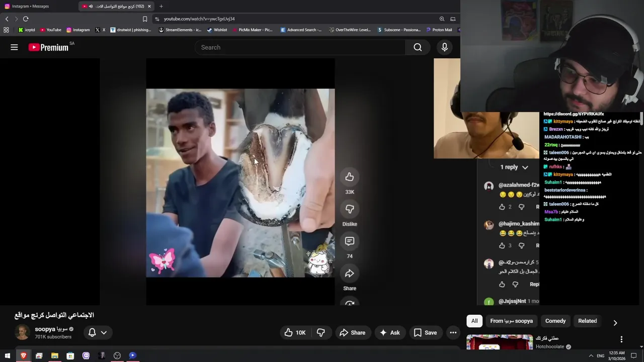Go to YouTube Premium home logo
This screenshot has height=362, width=644.
click(48, 47)
